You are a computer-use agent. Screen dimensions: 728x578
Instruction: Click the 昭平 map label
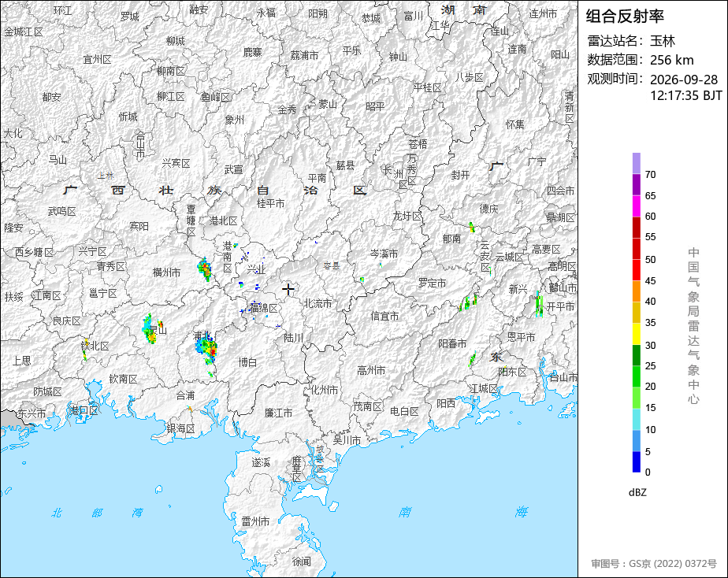(x=375, y=106)
